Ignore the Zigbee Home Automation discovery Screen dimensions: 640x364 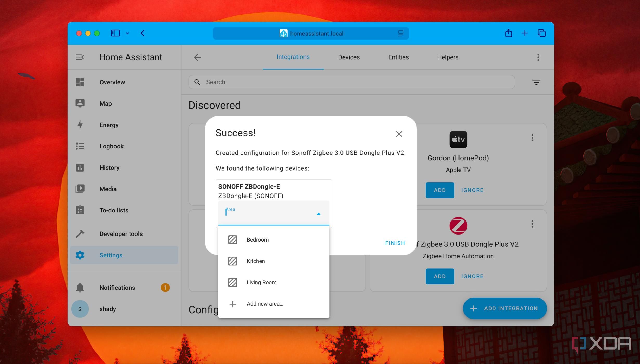[472, 276]
